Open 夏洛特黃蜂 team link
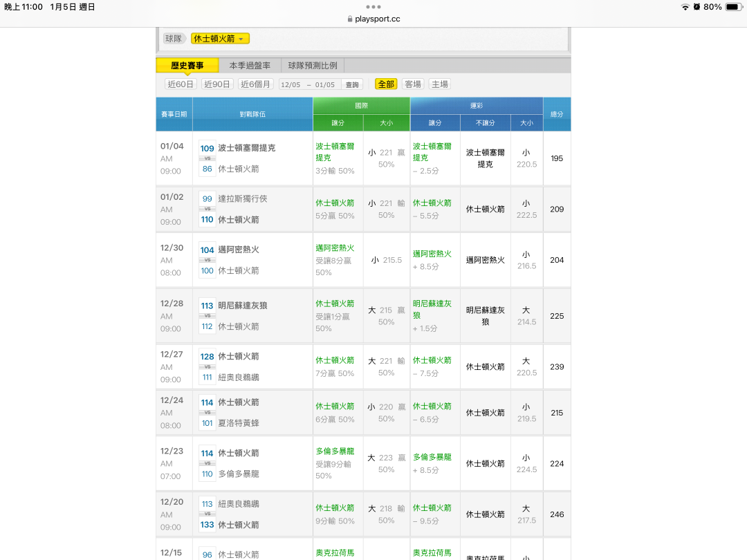747x560 pixels. coord(239,423)
